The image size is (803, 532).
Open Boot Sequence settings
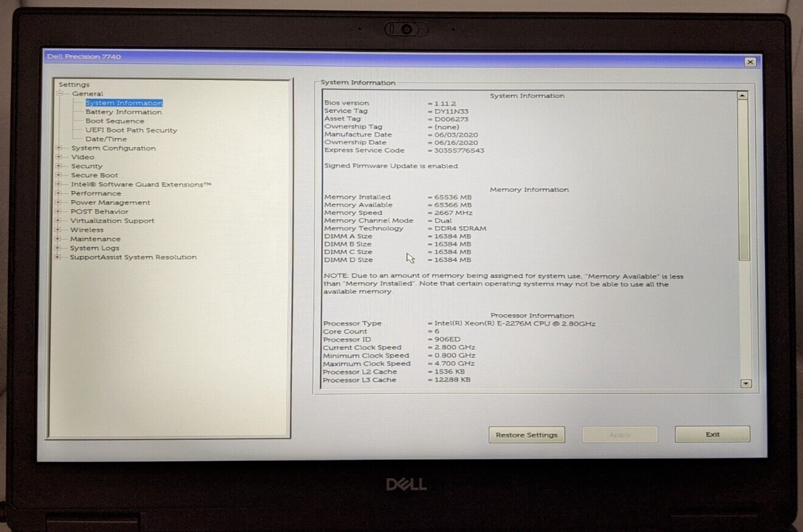(115, 121)
